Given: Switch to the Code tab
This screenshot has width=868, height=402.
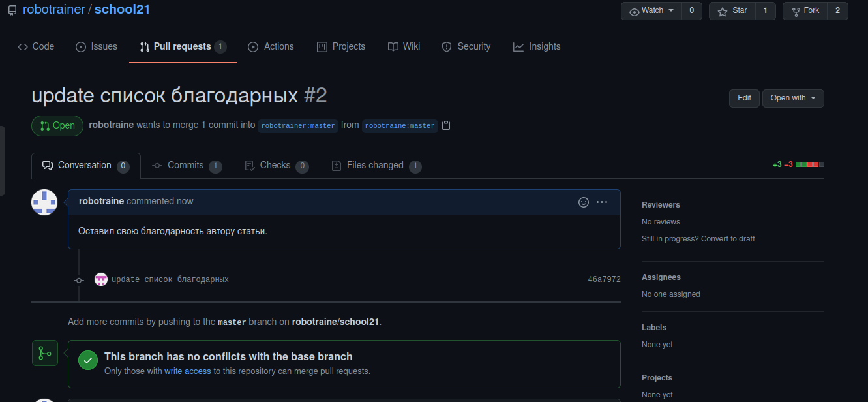Looking at the screenshot, I should click(36, 46).
